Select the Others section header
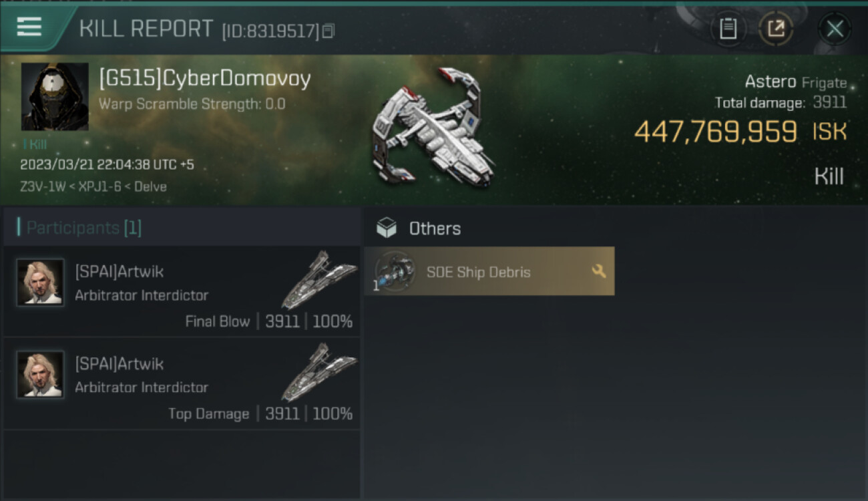The image size is (868, 501). (x=435, y=228)
